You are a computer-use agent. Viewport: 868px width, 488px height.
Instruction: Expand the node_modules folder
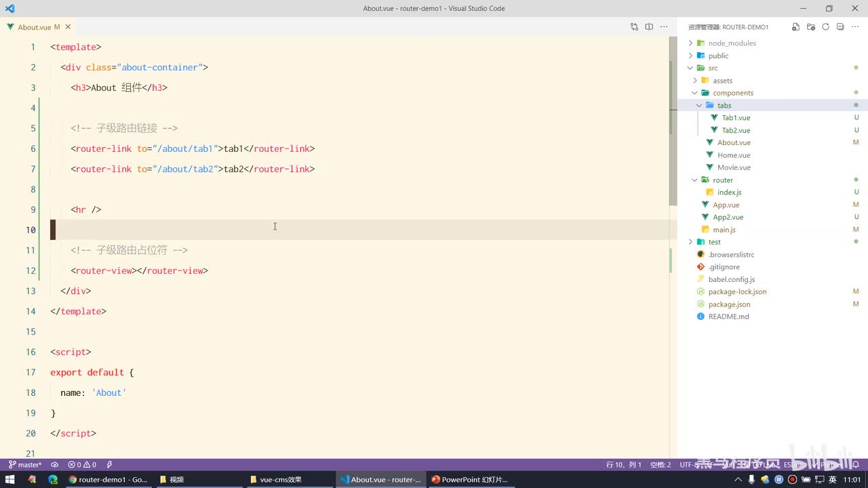tap(691, 43)
